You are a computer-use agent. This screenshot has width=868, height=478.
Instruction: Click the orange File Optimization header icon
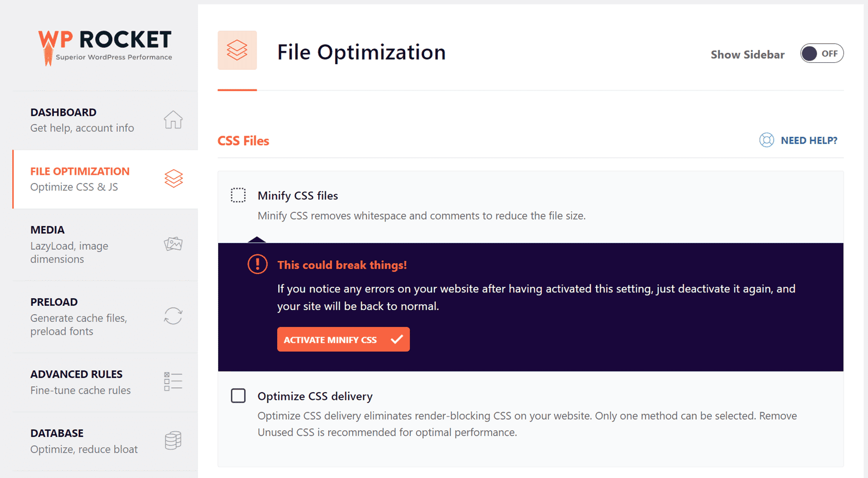[x=237, y=50]
